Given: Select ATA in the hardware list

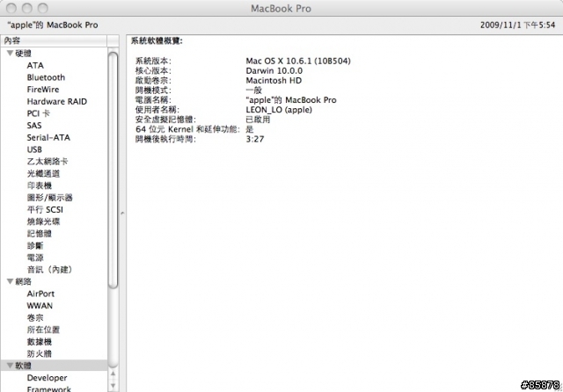Looking at the screenshot, I should 35,66.
